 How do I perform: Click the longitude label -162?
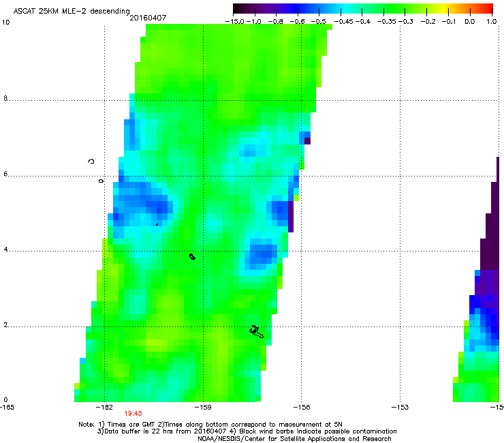click(104, 408)
